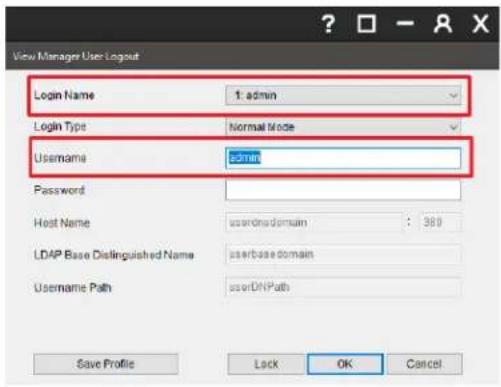The image size is (501, 387).
Task: Click the port field showing 389
Action: (x=440, y=222)
